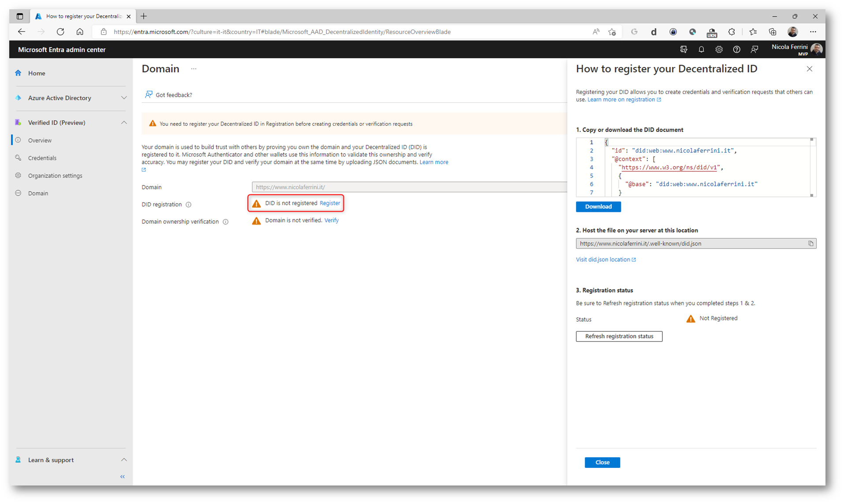Add this page to favorites star icon
Image resolution: width=844 pixels, height=504 pixels.
pos(612,32)
